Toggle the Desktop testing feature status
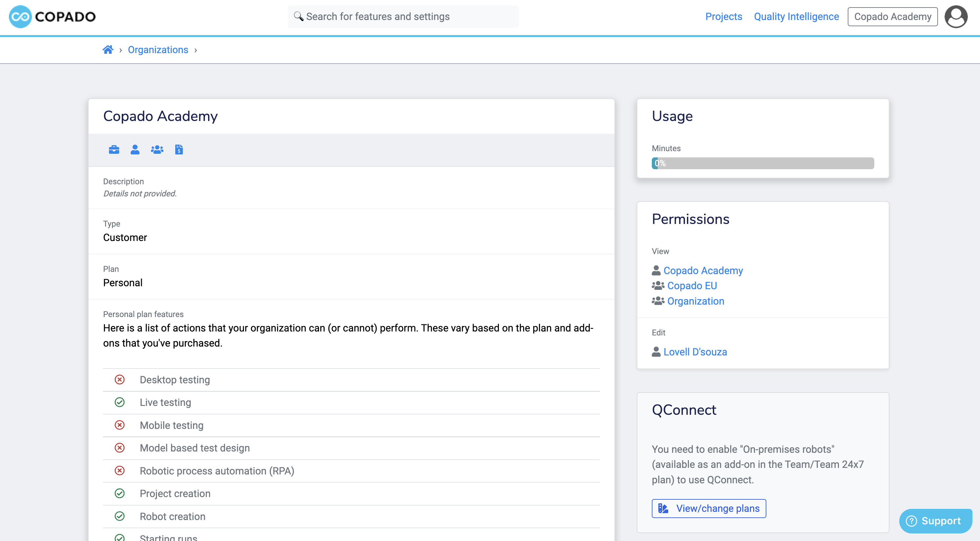Screen dimensions: 980x541 (x=120, y=379)
